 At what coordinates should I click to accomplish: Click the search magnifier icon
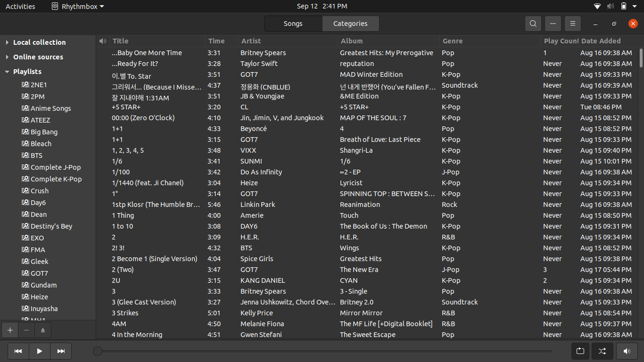[x=533, y=24]
